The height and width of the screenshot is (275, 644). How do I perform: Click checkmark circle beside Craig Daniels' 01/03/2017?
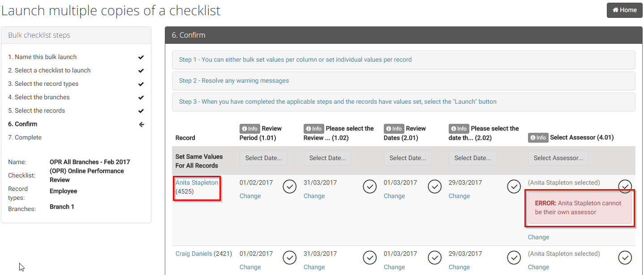[x=435, y=258]
